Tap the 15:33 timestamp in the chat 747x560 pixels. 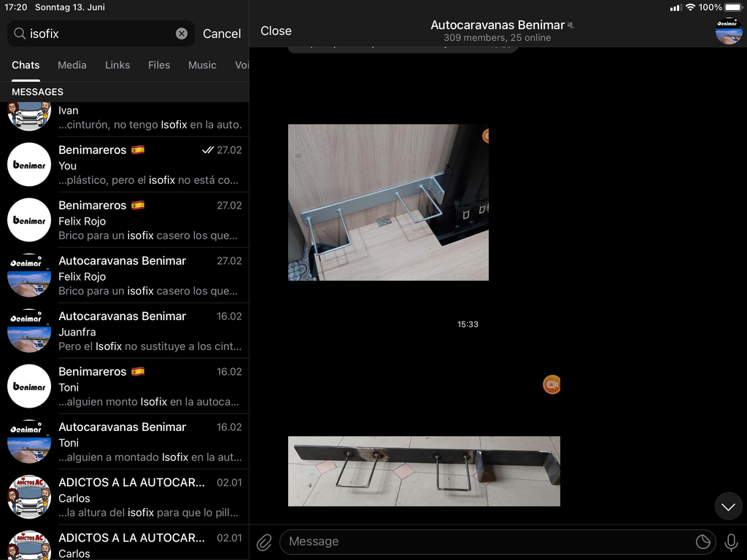(x=468, y=324)
